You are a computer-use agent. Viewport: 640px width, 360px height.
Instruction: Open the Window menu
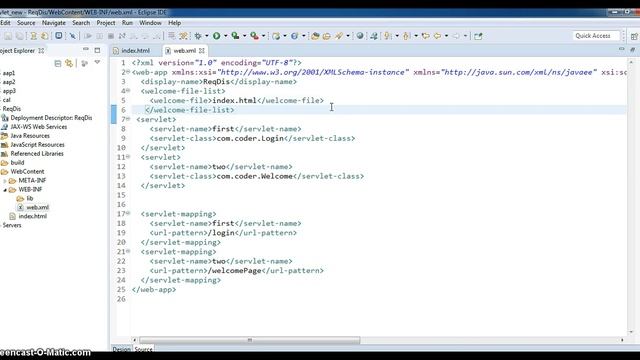point(150,23)
